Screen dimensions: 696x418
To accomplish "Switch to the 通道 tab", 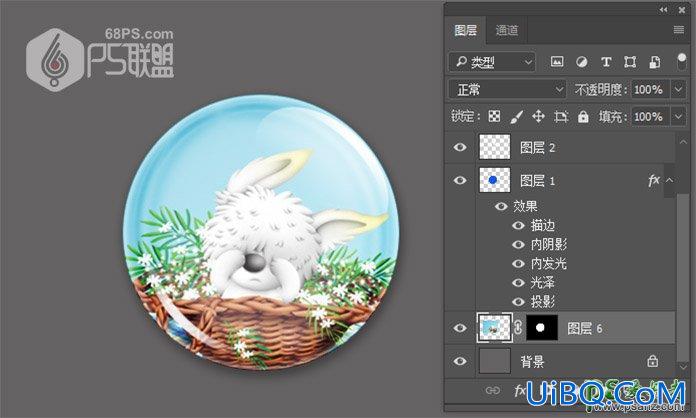I will [x=506, y=30].
